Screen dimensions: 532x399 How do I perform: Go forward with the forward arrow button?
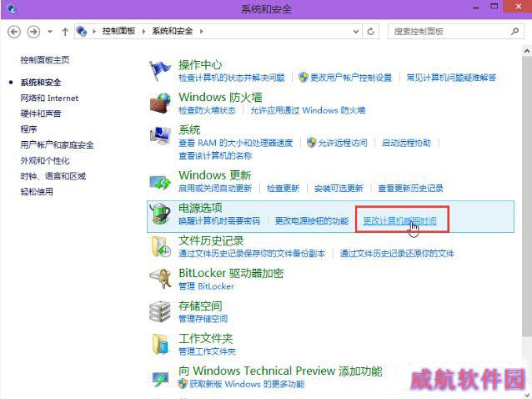coord(33,32)
